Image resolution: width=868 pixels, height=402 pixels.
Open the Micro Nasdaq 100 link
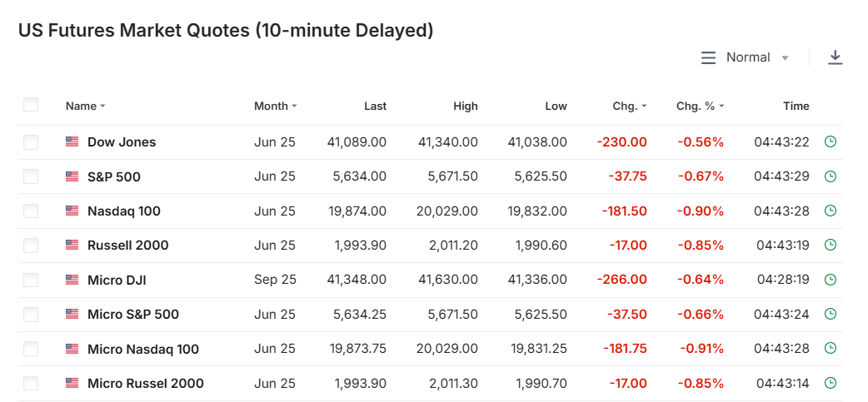click(143, 350)
